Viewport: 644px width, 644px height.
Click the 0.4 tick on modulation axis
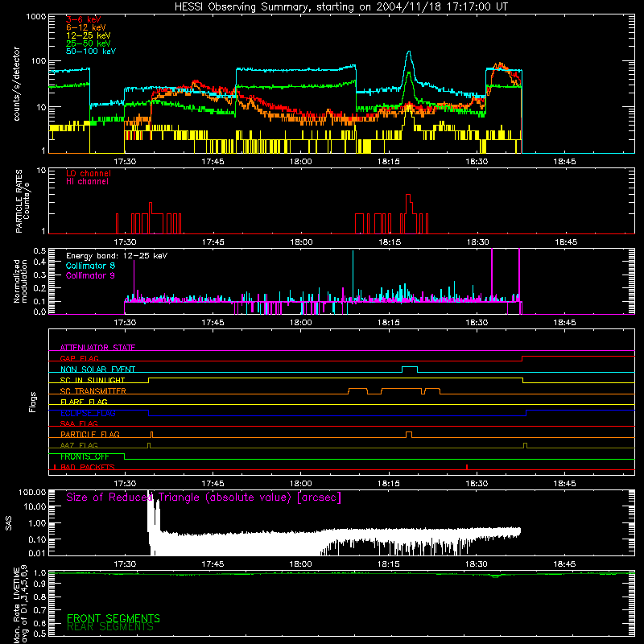[39, 262]
